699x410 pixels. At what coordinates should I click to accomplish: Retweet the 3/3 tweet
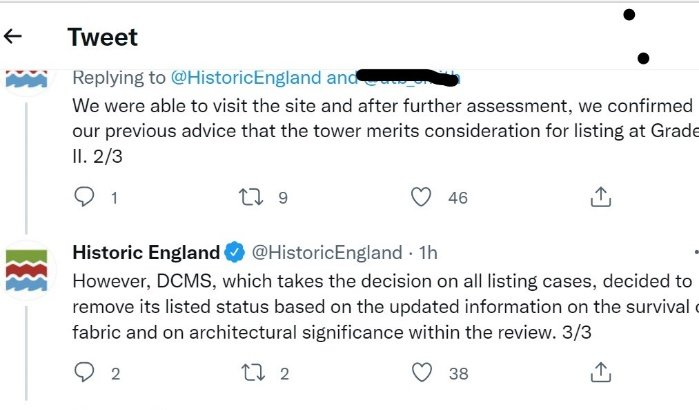[253, 373]
